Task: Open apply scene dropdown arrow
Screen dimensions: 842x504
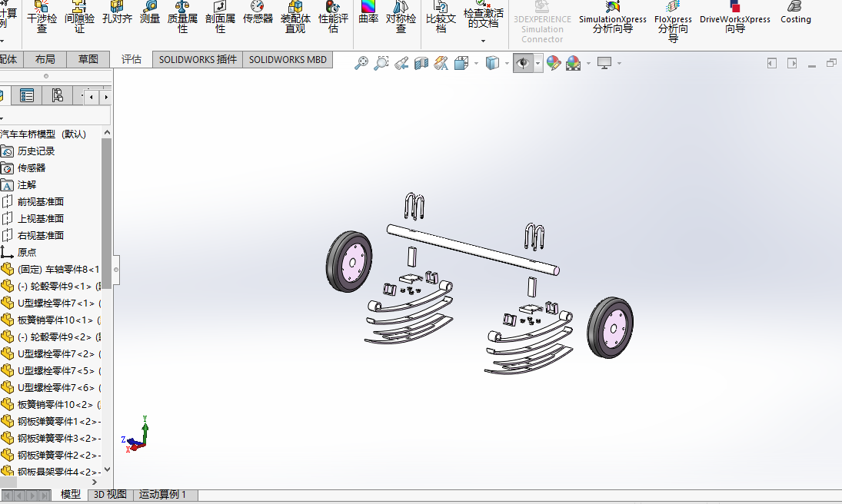Action: click(x=588, y=63)
